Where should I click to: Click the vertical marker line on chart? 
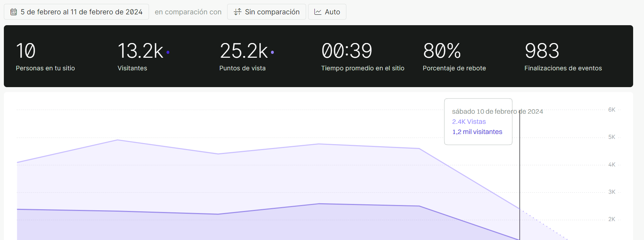520,175
